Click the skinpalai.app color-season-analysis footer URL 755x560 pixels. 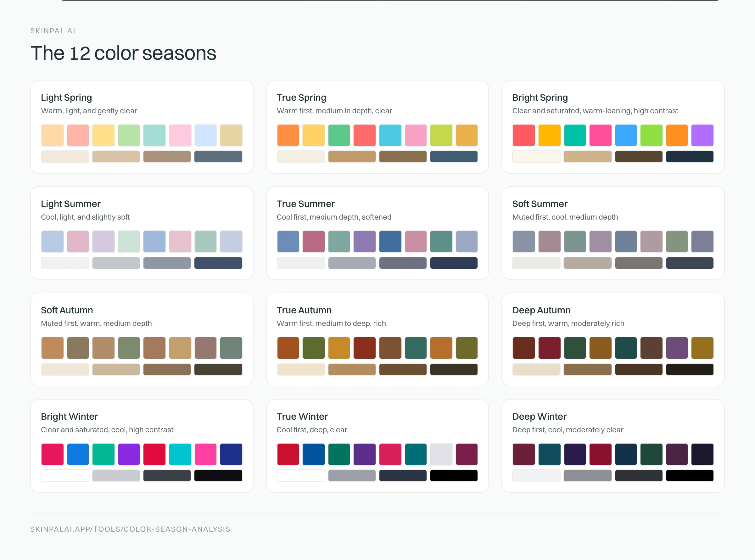point(130,529)
